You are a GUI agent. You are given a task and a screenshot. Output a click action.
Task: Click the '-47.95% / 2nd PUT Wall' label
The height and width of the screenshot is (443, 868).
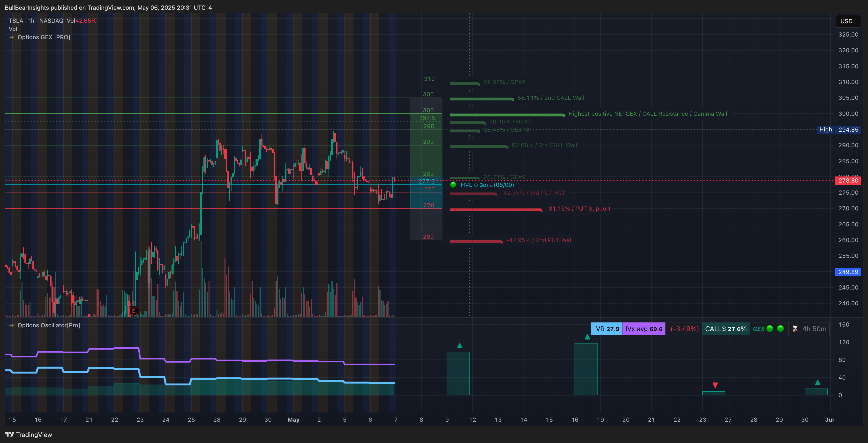click(539, 240)
